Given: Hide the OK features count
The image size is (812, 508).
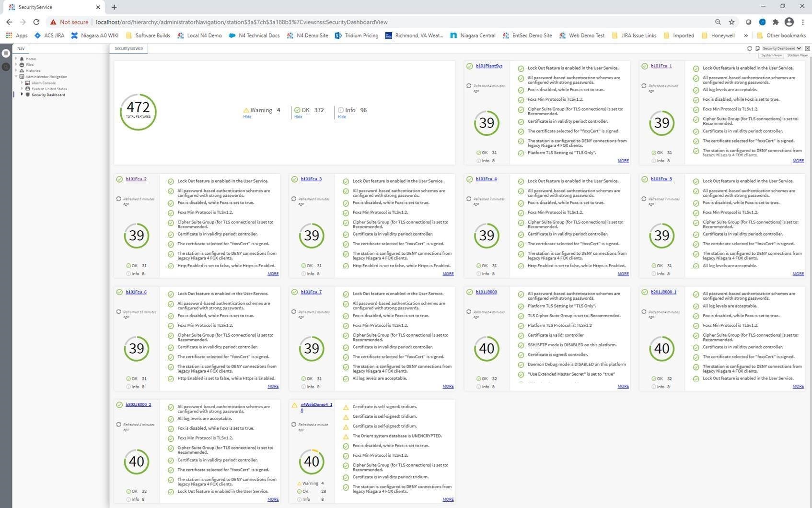Looking at the screenshot, I should [x=298, y=117].
